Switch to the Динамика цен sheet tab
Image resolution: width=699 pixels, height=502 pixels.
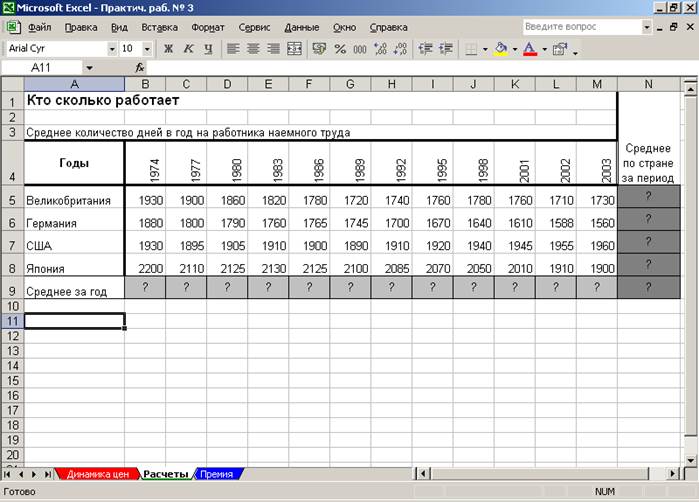point(96,474)
